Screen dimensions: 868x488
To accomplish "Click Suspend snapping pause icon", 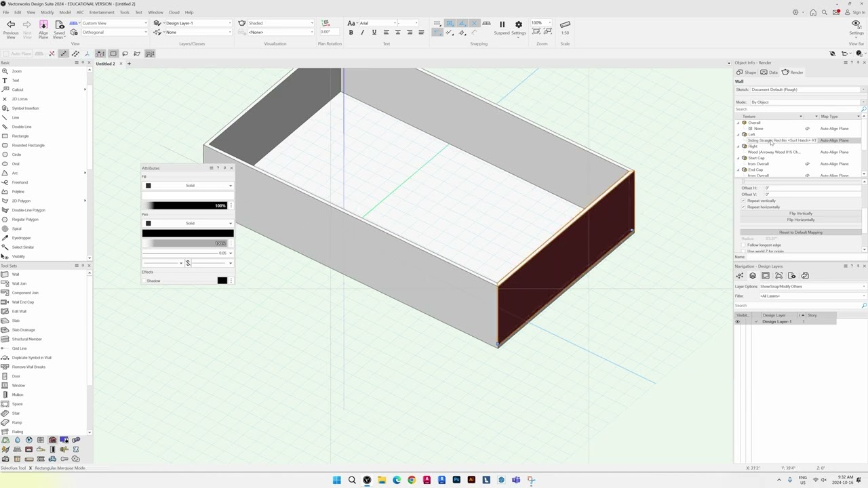I will pyautogui.click(x=502, y=24).
